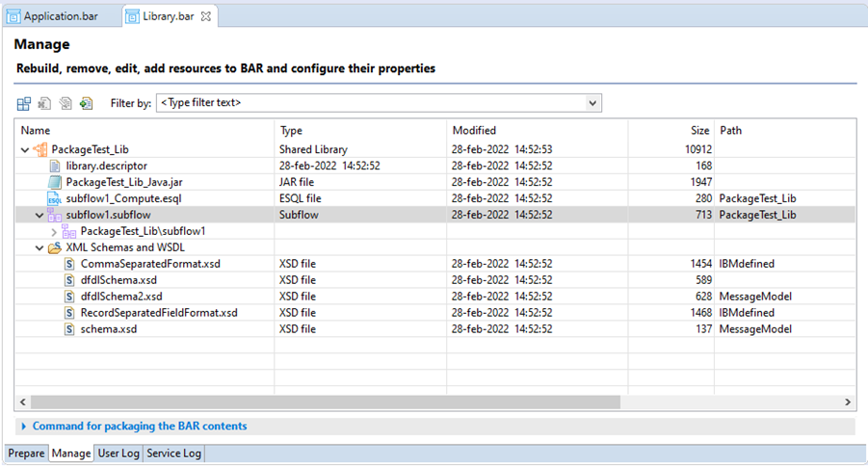Click the horizontal scrollbar right arrow
868x466 pixels.
848,401
